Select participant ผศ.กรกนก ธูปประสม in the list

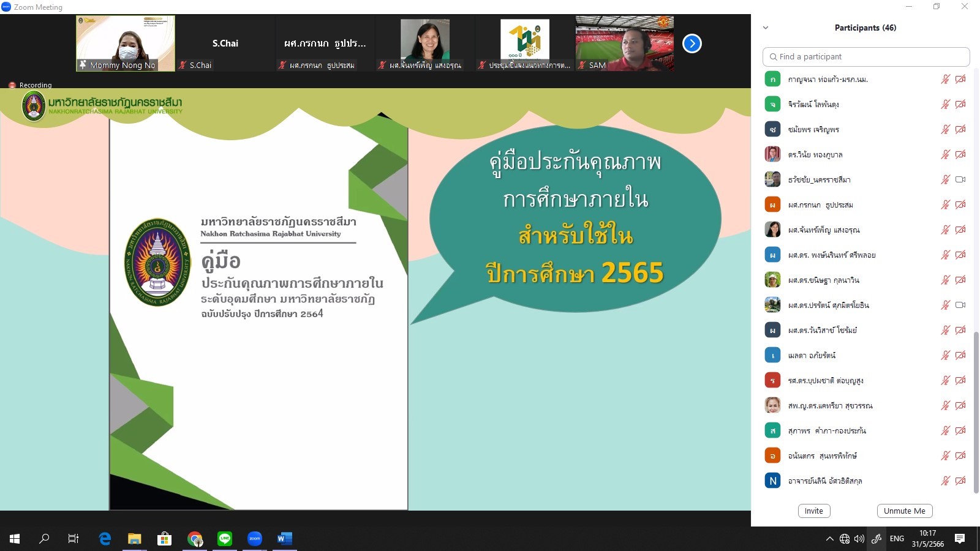(820, 204)
